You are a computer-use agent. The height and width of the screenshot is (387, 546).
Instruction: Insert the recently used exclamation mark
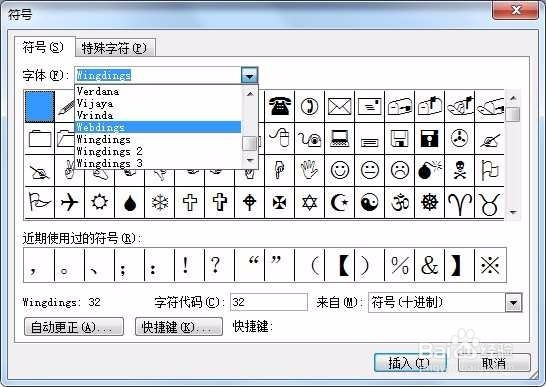coord(189,265)
